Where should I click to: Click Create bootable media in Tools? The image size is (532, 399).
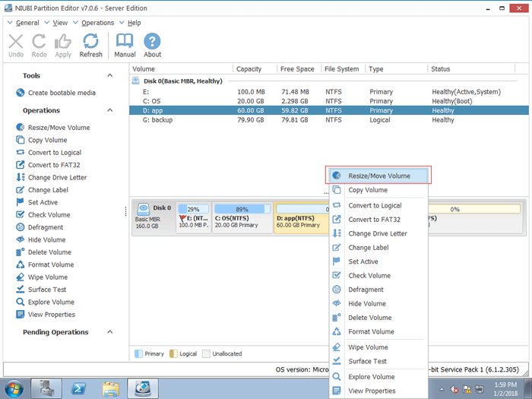(x=55, y=93)
